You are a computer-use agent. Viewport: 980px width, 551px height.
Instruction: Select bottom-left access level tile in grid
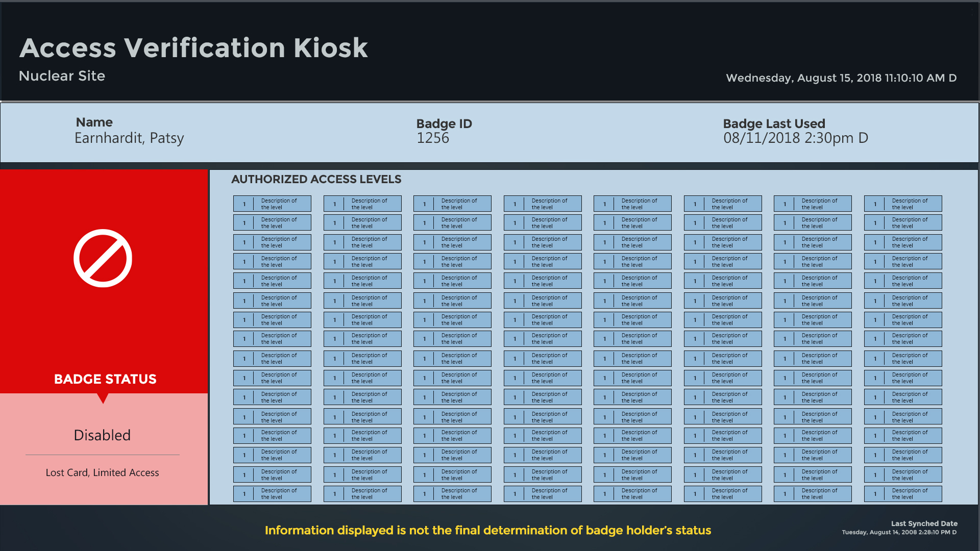pos(272,494)
